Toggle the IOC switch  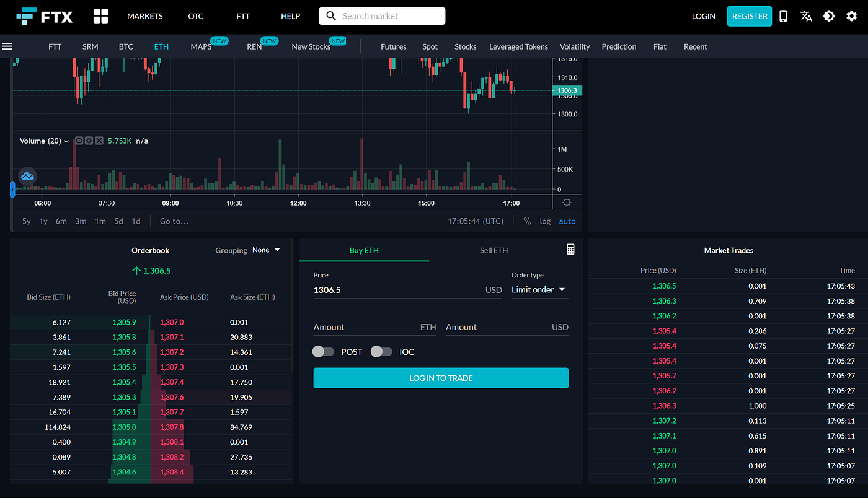(381, 352)
